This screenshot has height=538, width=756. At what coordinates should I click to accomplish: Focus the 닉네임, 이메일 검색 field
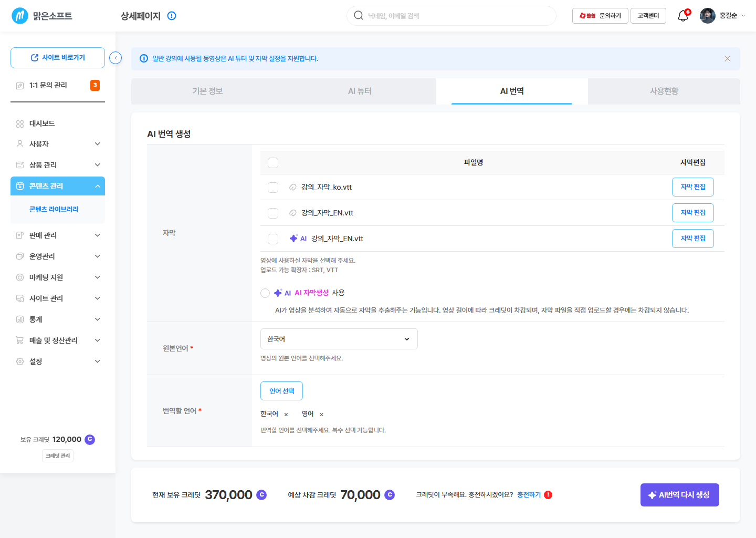tap(451, 16)
